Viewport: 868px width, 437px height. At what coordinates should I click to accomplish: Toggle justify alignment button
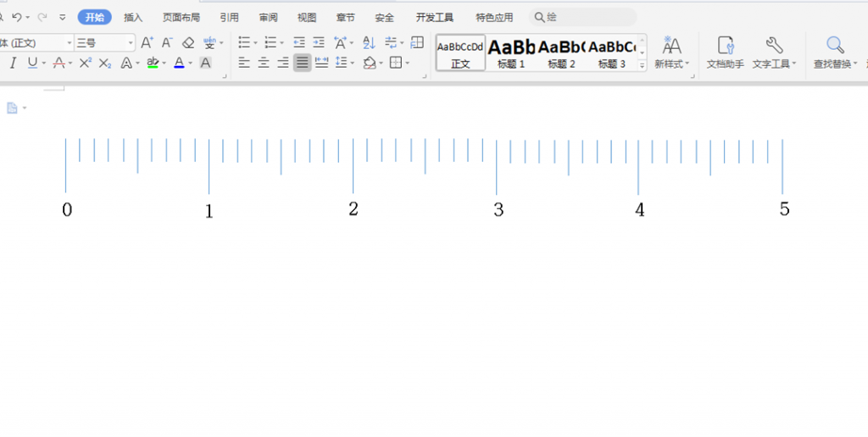pos(302,63)
